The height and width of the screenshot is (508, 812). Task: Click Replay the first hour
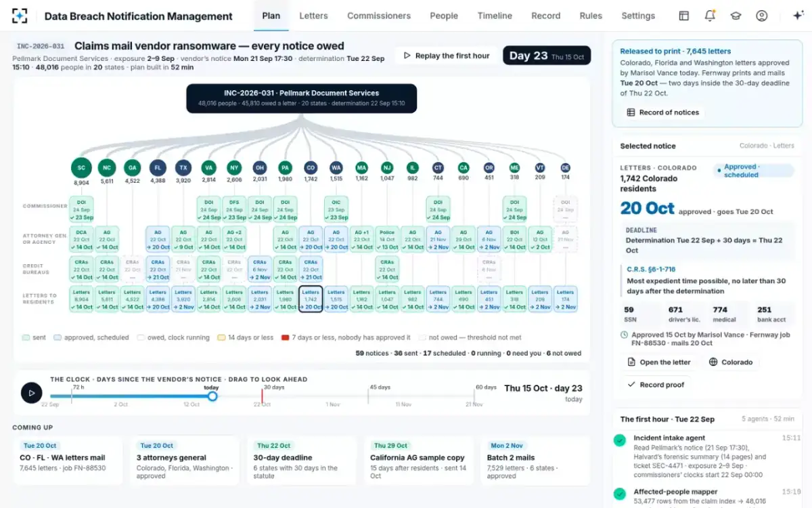[x=447, y=56]
